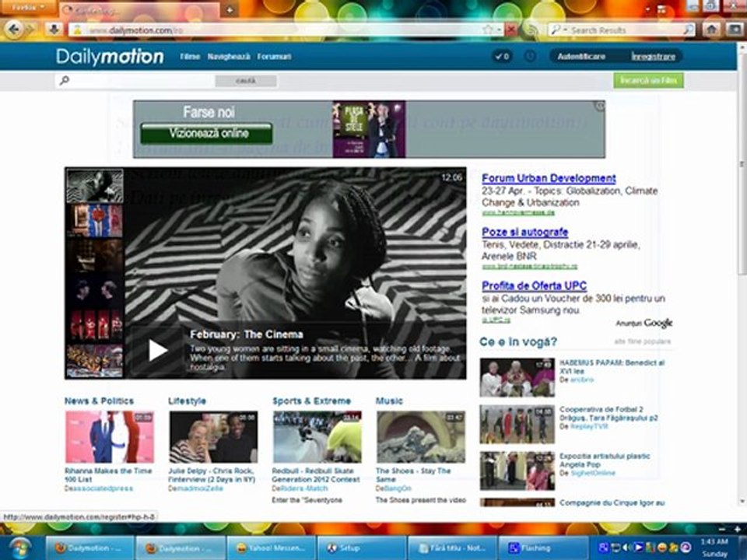
Task: Click the round icon beside Autentificare
Action: pos(530,56)
